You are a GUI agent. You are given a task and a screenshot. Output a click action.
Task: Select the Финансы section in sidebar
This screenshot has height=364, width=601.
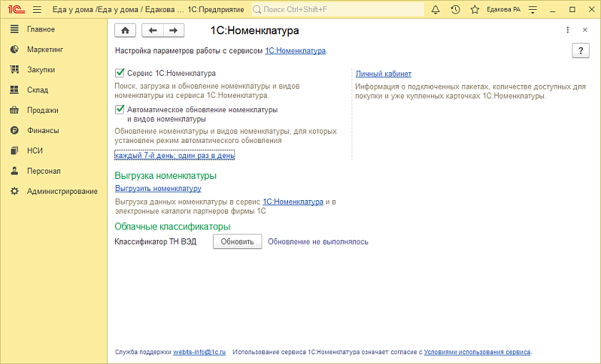pos(43,130)
